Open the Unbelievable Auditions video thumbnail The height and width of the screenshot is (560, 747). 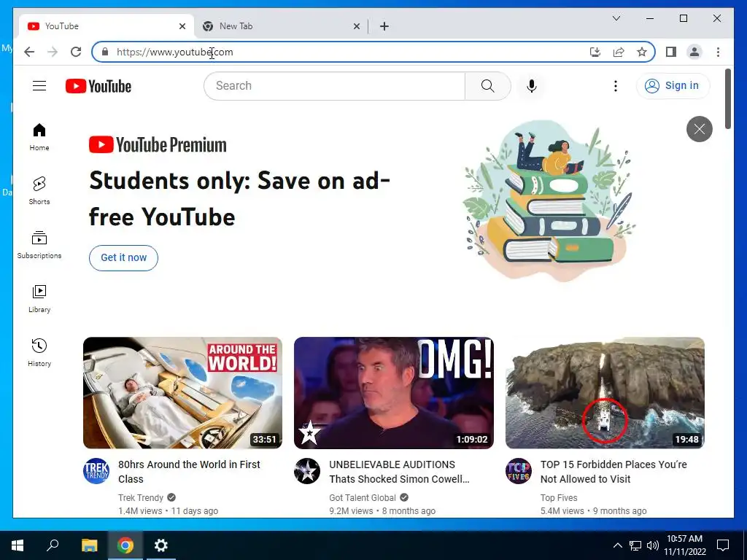pyautogui.click(x=393, y=393)
